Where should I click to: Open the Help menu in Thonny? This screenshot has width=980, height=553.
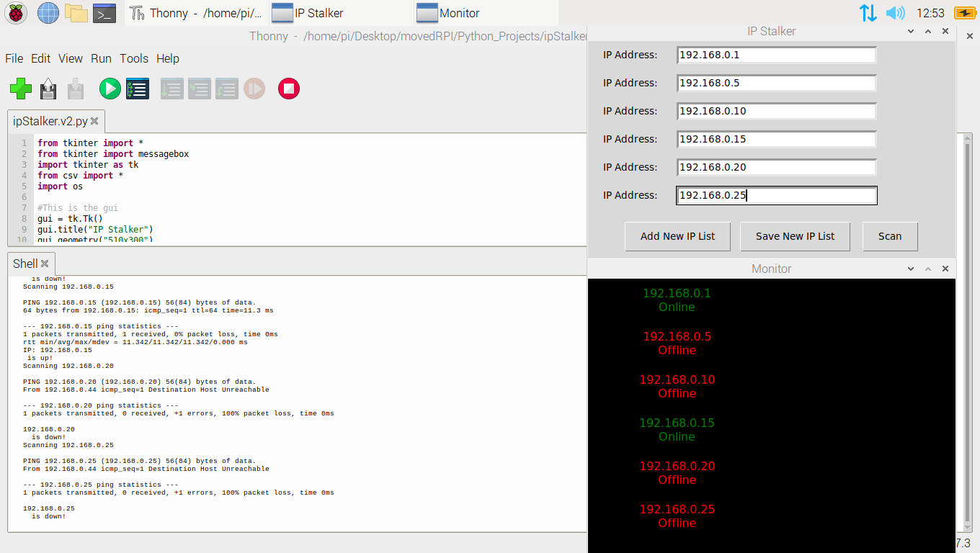click(168, 58)
